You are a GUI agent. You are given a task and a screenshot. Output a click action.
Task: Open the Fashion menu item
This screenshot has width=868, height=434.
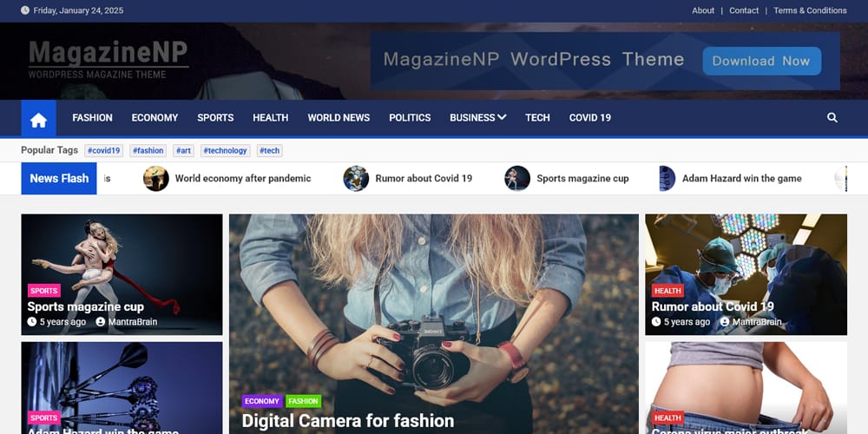tap(93, 117)
